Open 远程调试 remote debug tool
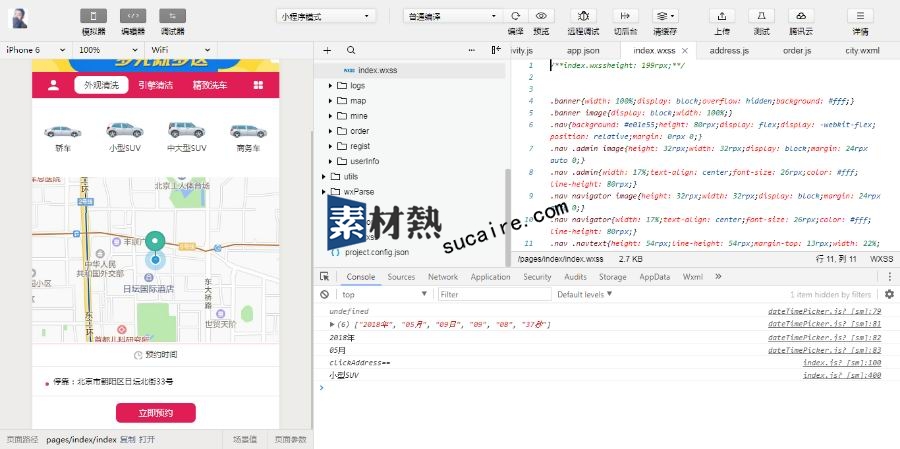 click(x=584, y=16)
